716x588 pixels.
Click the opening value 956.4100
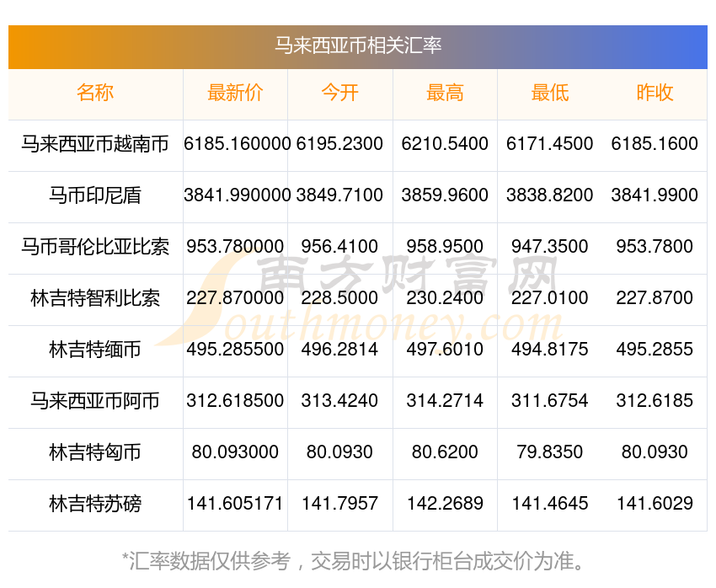[339, 247]
